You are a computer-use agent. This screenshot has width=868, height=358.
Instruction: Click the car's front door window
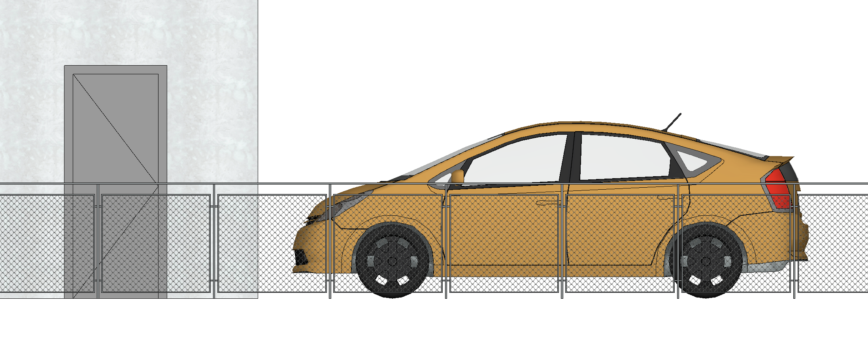click(516, 160)
